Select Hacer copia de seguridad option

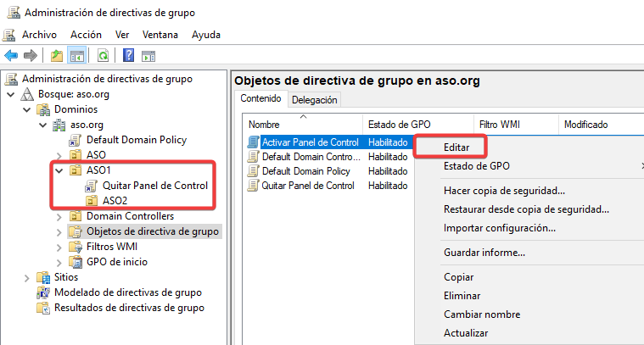(x=504, y=191)
